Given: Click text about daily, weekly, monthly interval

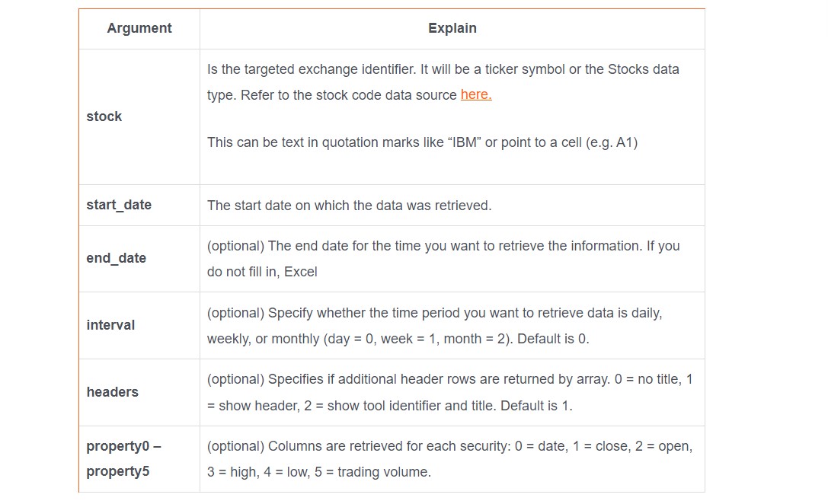Looking at the screenshot, I should coord(435,326).
